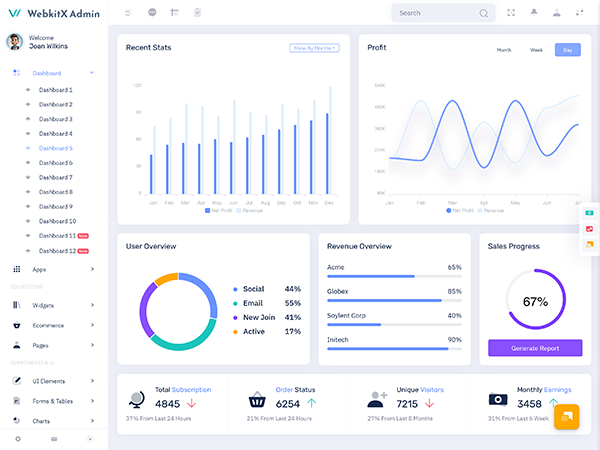600x450 pixels.
Task: Open the Show By Months dropdown
Action: [x=313, y=48]
